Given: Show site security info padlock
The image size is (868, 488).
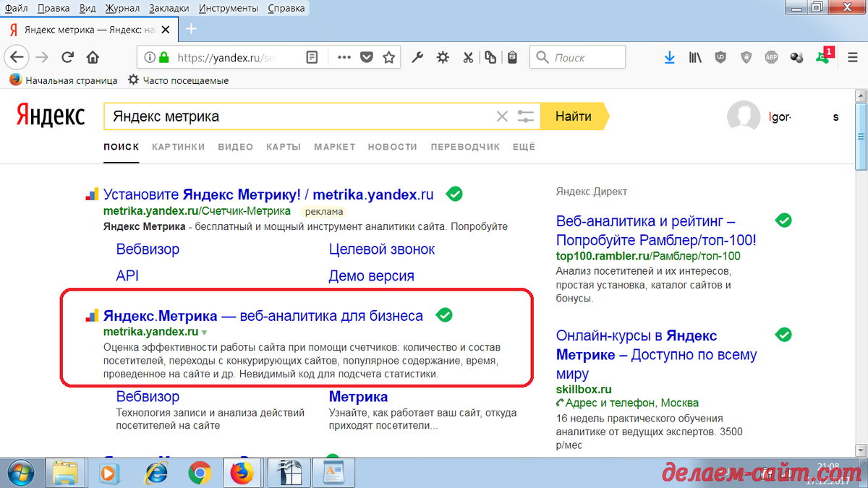Looking at the screenshot, I should tap(164, 57).
